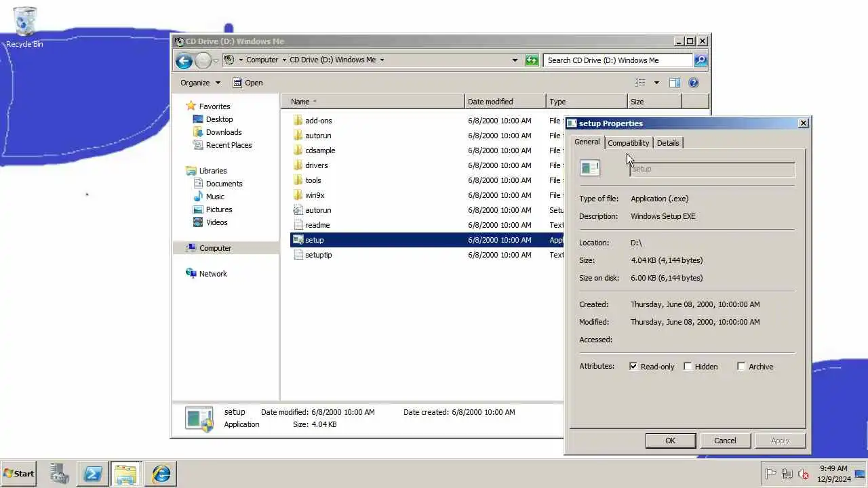Viewport: 868px width, 488px height.
Task: Click the setup application icon in file list
Action: coord(298,240)
